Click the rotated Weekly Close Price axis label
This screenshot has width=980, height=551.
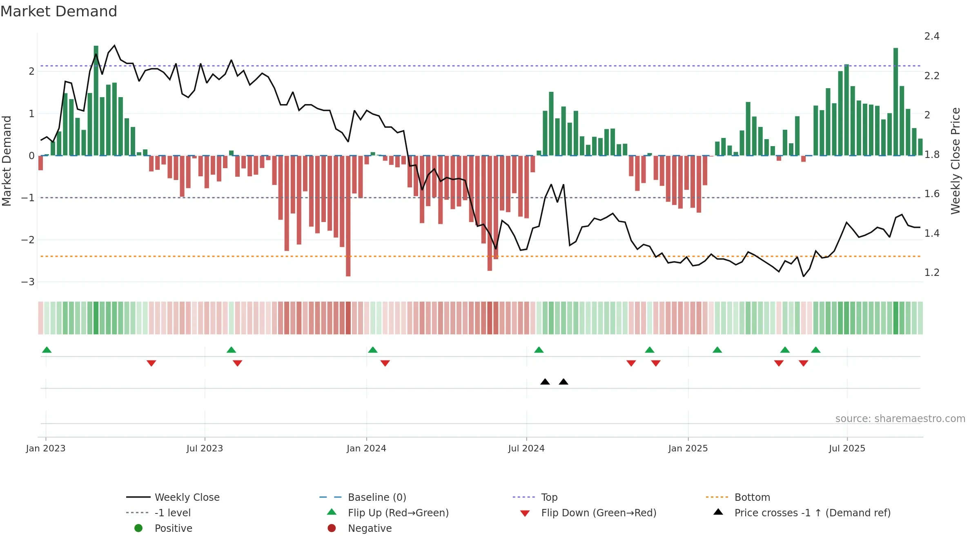[x=955, y=161]
